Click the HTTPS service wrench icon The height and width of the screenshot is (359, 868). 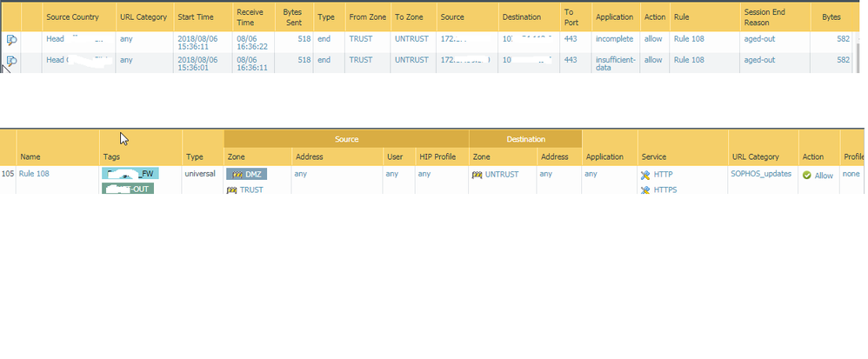pos(644,190)
